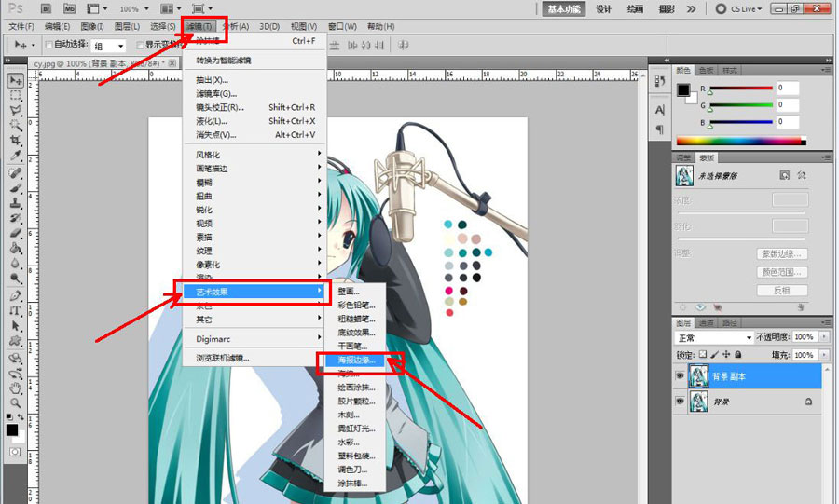Screen dimensions: 839x504
Task: Toggle Quick Mask mode icon
Action: [15, 452]
